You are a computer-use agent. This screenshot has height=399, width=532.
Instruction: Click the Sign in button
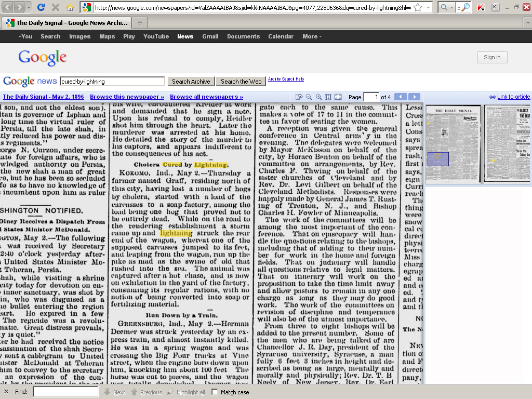492,57
